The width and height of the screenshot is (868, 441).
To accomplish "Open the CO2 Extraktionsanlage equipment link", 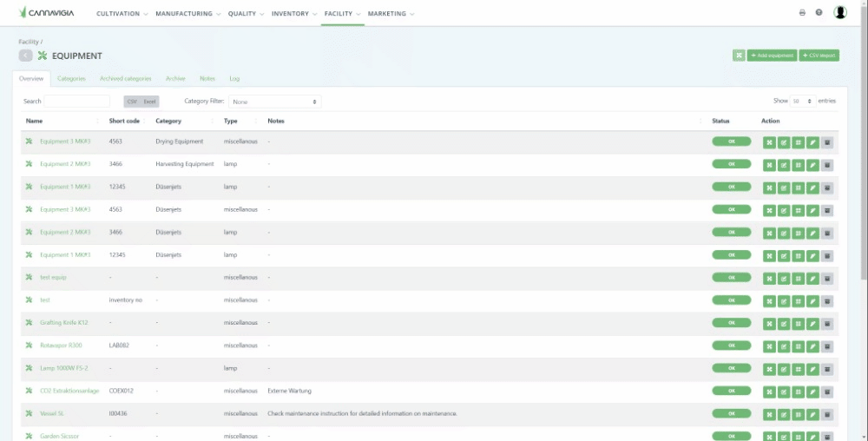I will tap(69, 392).
